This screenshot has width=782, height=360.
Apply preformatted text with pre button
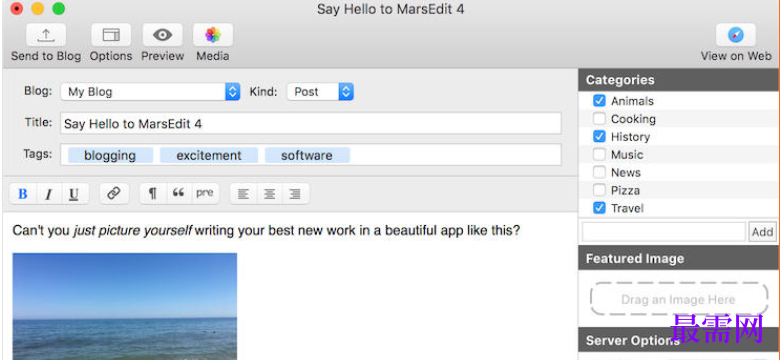pos(205,193)
